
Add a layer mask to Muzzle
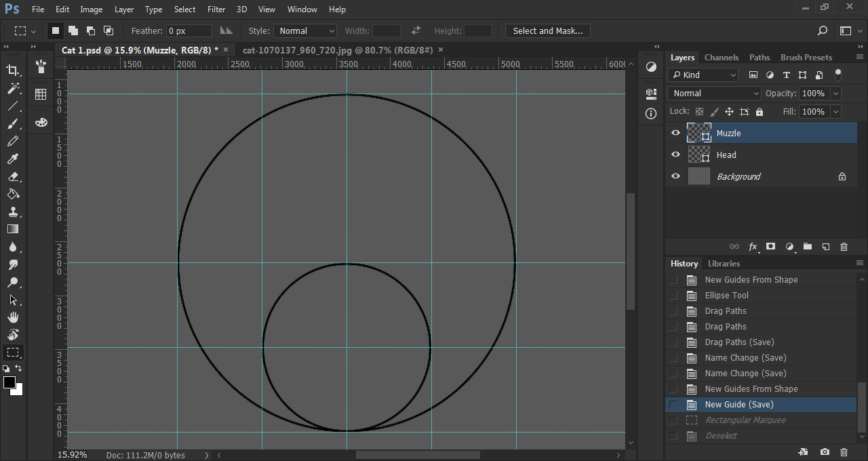pos(770,247)
